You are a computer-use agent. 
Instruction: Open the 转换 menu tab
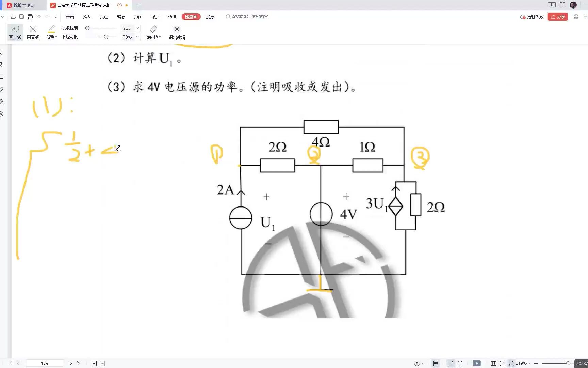pos(172,17)
